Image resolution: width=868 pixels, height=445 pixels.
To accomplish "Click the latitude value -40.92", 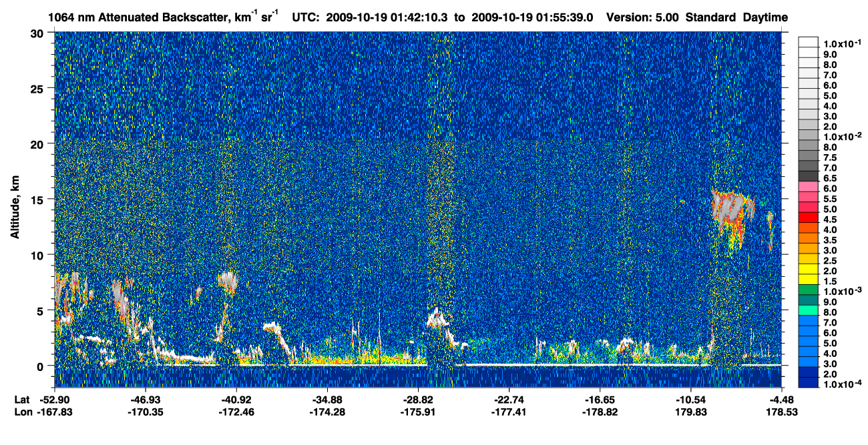I will [x=236, y=399].
